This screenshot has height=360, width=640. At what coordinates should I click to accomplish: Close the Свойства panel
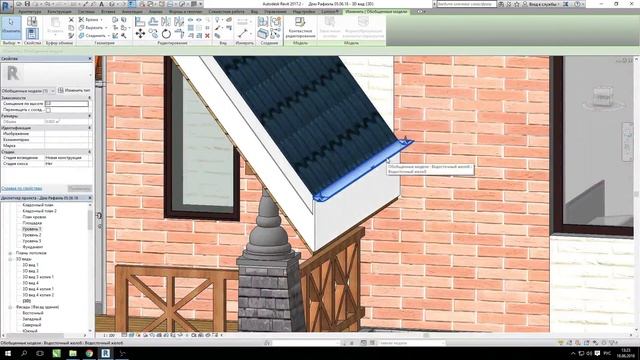click(x=90, y=59)
